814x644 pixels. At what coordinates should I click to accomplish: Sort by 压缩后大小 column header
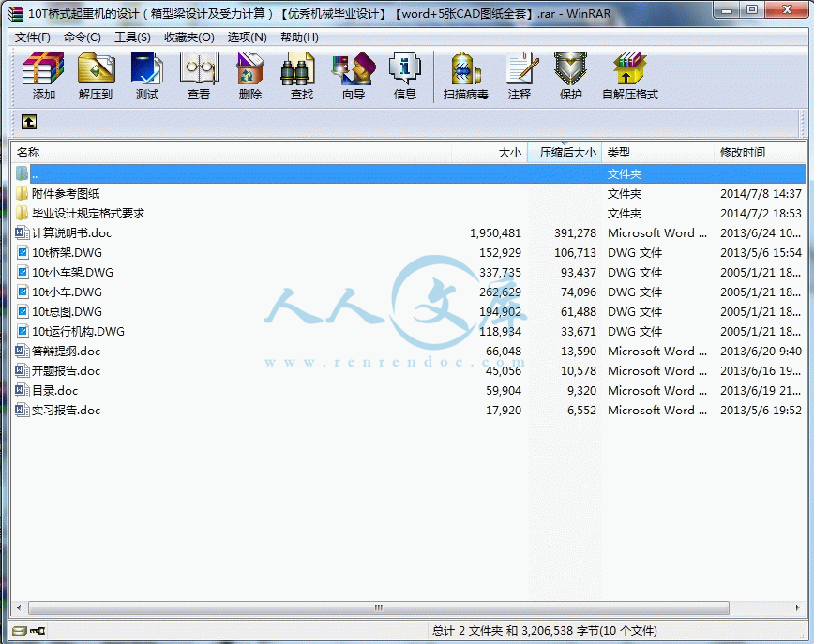(565, 153)
